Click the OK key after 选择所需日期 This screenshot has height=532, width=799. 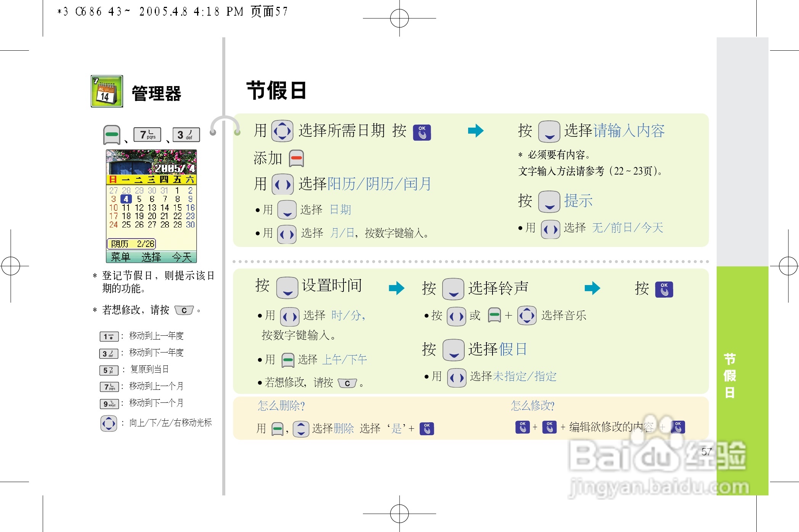422,132
